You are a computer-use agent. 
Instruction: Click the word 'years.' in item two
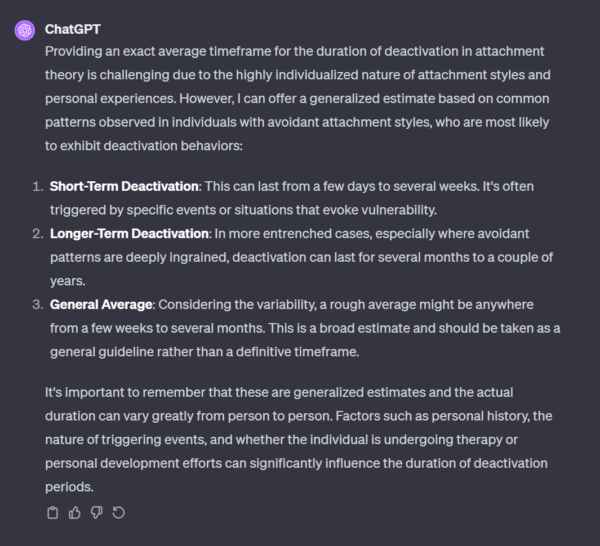click(x=68, y=281)
